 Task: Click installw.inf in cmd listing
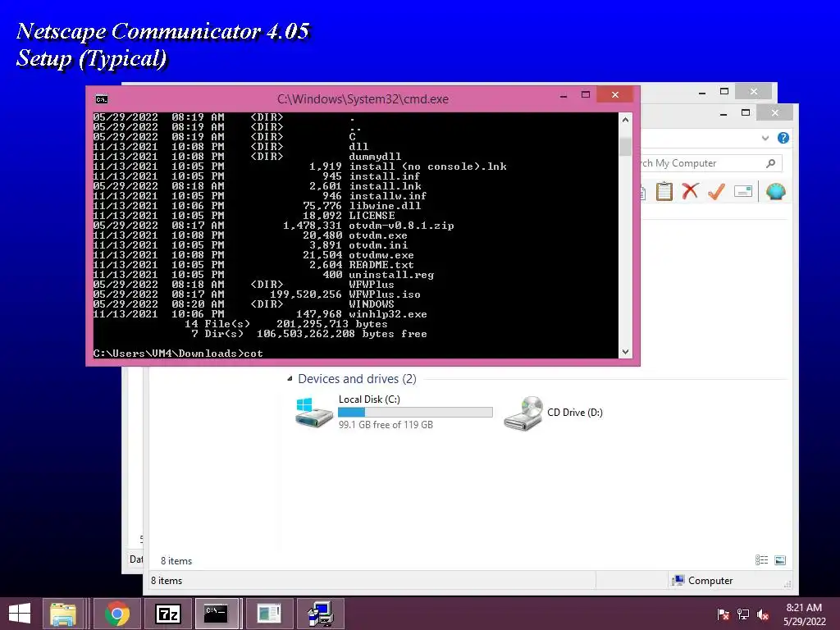(388, 196)
